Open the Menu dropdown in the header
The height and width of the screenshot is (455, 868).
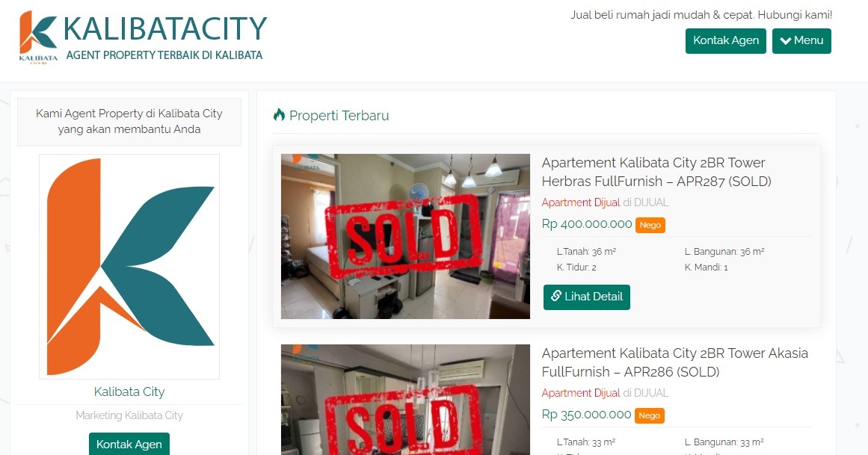click(x=801, y=41)
